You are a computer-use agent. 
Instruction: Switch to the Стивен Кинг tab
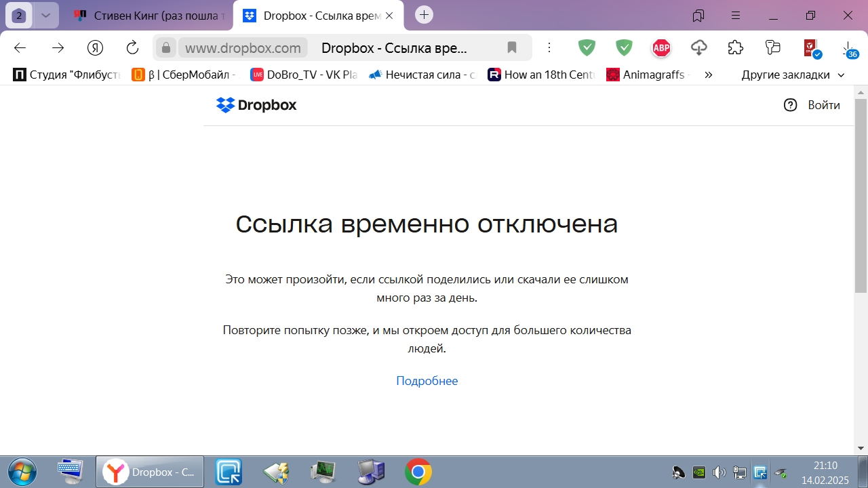149,15
